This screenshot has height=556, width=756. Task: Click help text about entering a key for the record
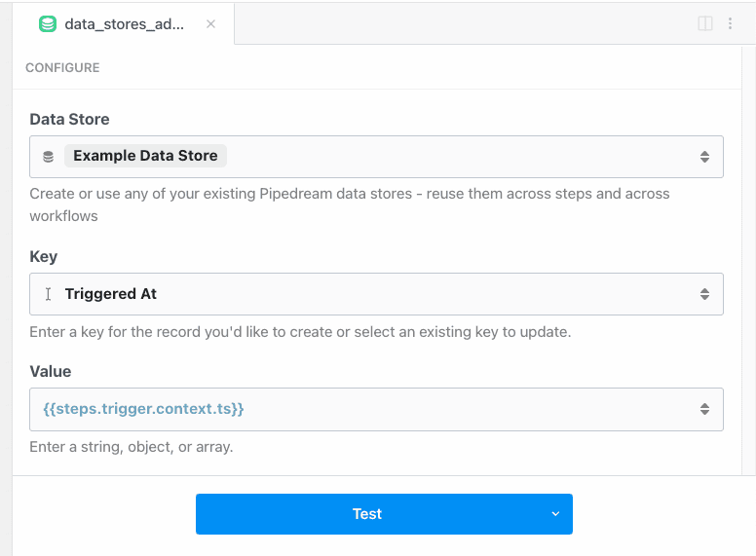300,332
